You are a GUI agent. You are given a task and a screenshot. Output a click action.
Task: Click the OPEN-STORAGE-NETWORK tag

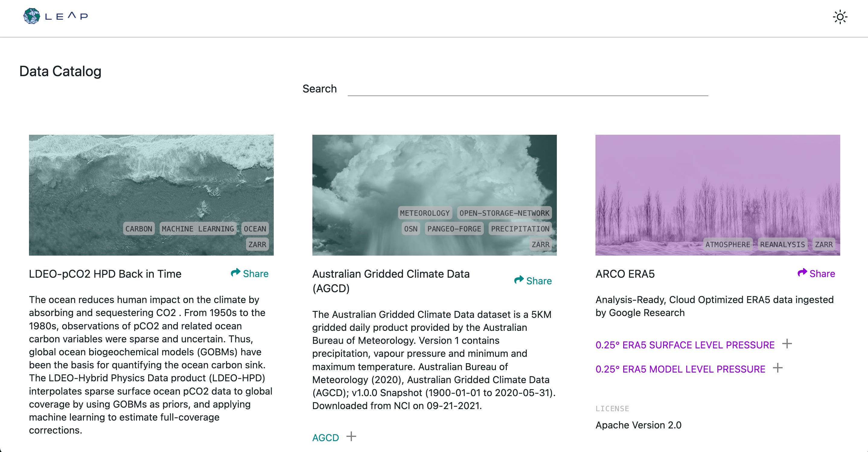coord(504,213)
